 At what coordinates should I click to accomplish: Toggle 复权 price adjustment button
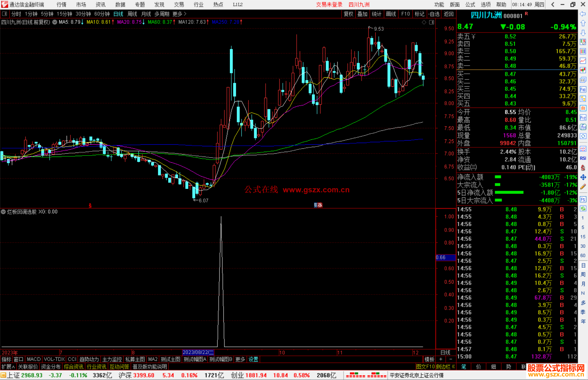(x=348, y=14)
